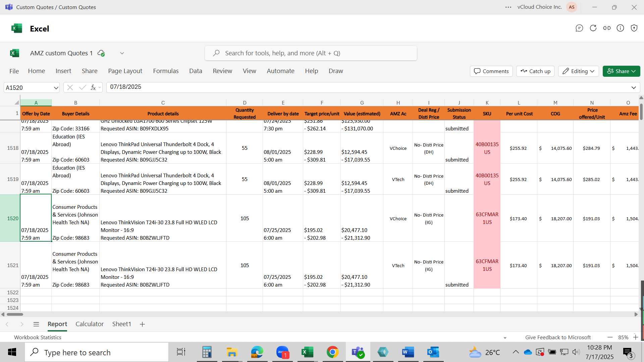Click the volume icon in system tray
644x362 pixels.
coord(576,352)
